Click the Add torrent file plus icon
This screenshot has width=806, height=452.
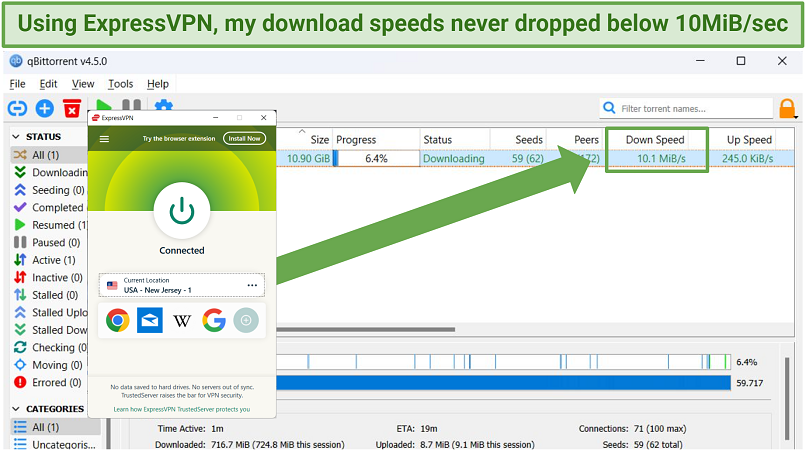coord(45,109)
